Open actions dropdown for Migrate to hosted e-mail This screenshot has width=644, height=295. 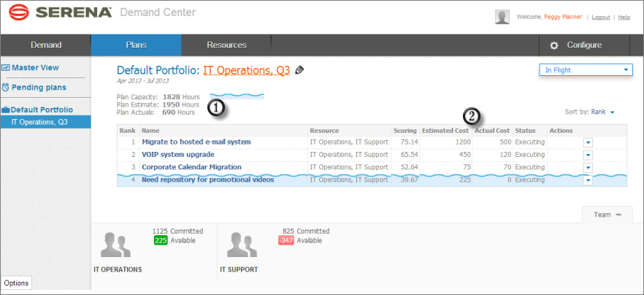(x=588, y=142)
